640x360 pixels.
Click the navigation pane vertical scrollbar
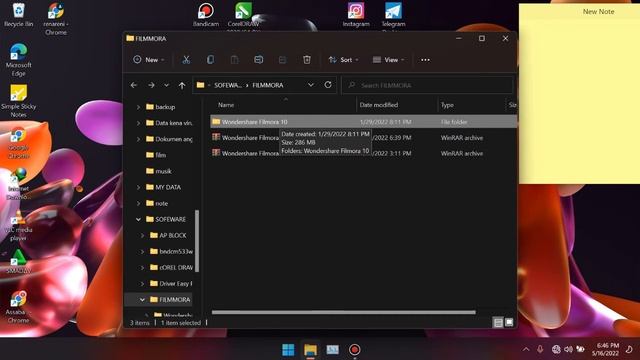(197, 241)
